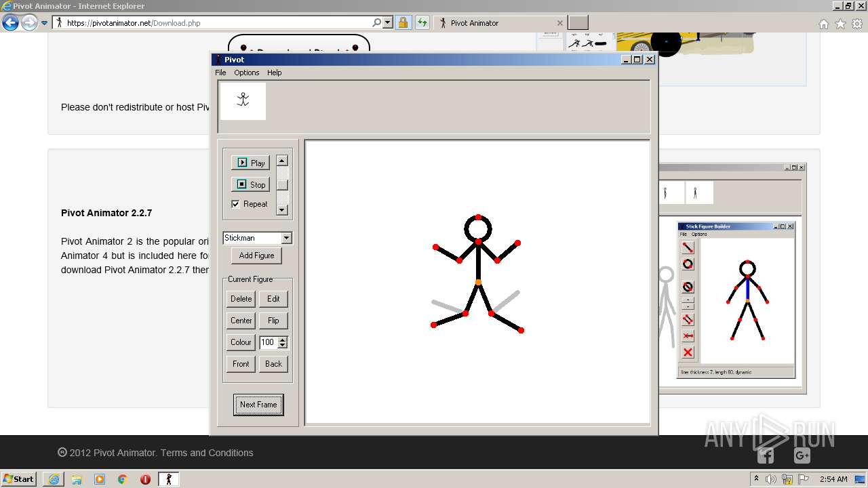The width and height of the screenshot is (868, 488).
Task: Open Edit for the current figure
Action: (273, 299)
